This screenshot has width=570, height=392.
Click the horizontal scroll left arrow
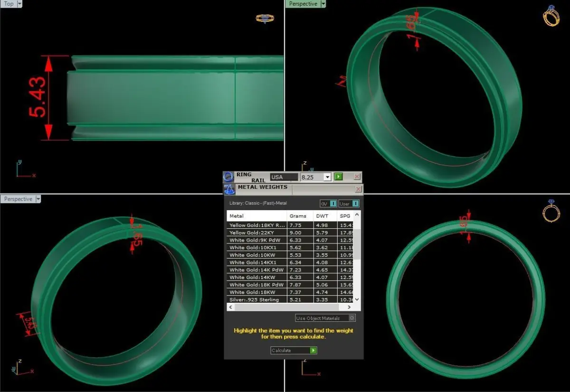point(230,307)
